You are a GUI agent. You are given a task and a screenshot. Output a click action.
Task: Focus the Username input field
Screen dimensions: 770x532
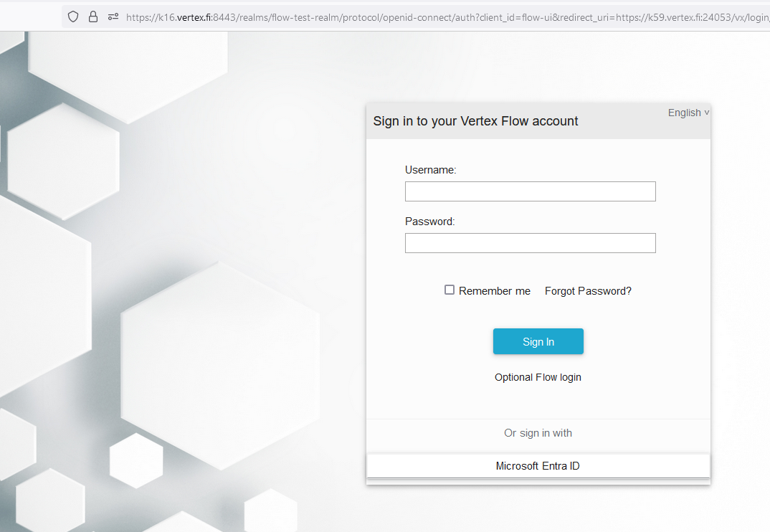530,191
